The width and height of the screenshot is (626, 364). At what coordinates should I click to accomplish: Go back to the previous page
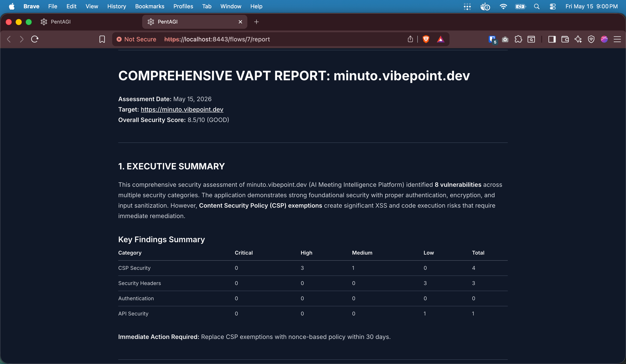point(9,39)
